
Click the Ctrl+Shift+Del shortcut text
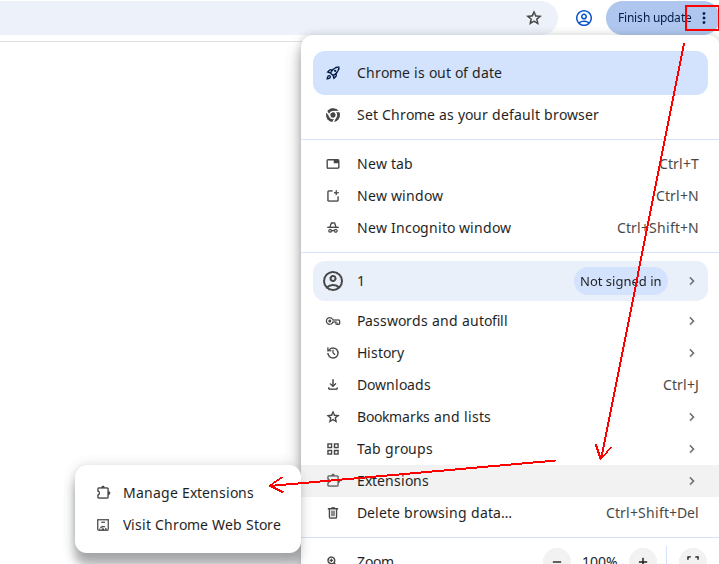tap(653, 513)
